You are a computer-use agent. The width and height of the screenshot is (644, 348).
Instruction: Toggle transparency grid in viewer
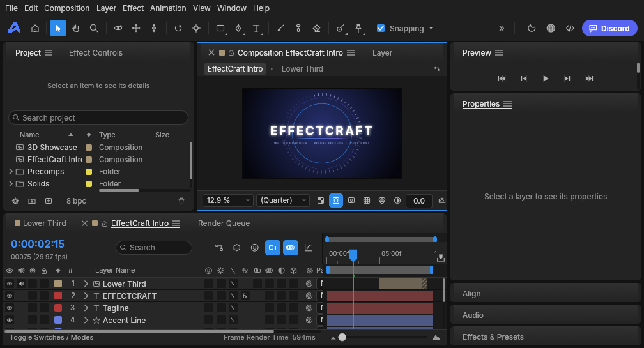[321, 200]
